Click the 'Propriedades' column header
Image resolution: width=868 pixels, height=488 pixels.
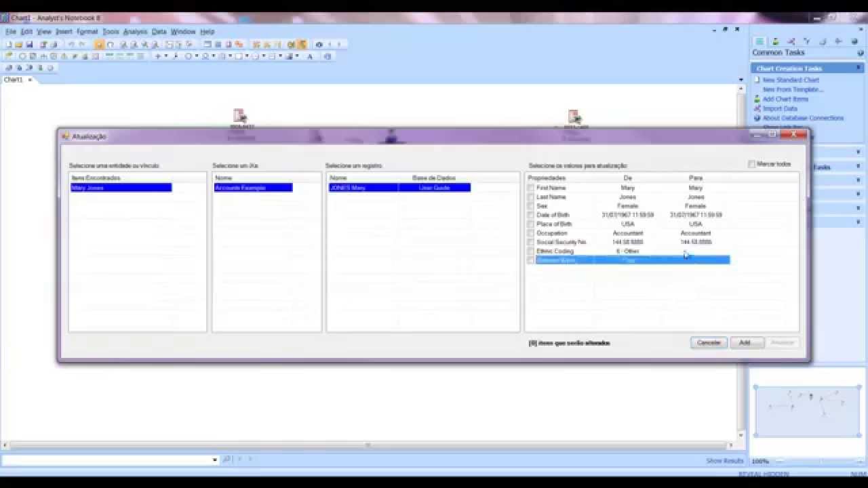(547, 178)
